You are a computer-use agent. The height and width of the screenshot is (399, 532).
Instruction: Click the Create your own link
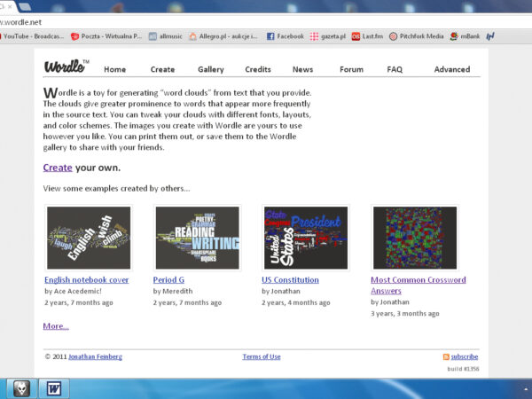58,168
